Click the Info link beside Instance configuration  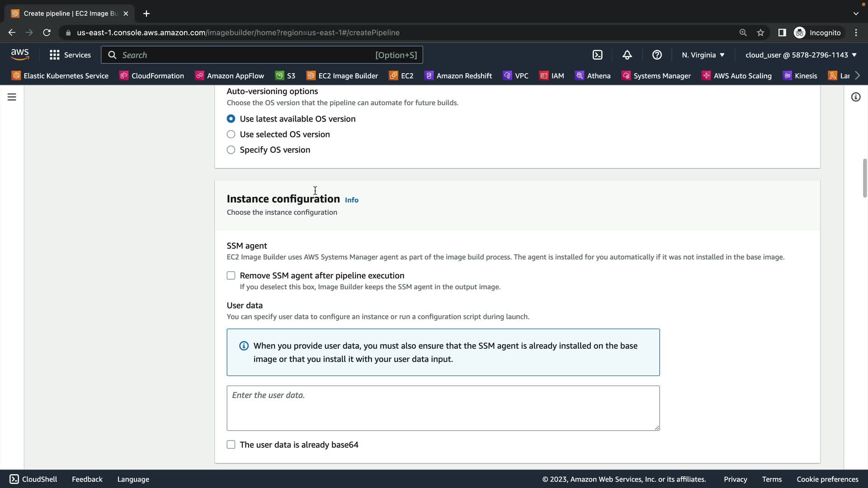(351, 200)
